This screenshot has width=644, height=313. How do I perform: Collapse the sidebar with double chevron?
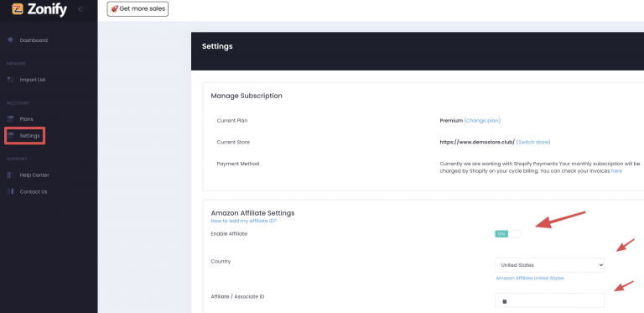[80, 9]
